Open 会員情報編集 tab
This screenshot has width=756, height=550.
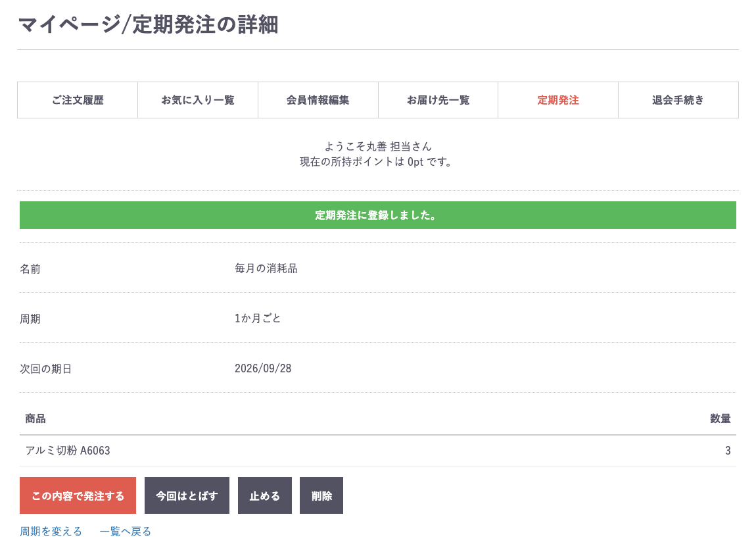point(318,100)
